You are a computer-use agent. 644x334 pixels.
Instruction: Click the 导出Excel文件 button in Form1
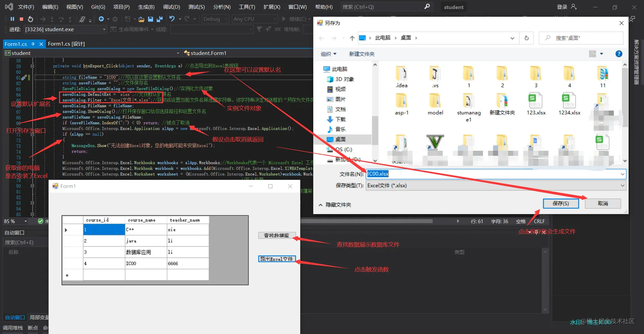coord(277,259)
